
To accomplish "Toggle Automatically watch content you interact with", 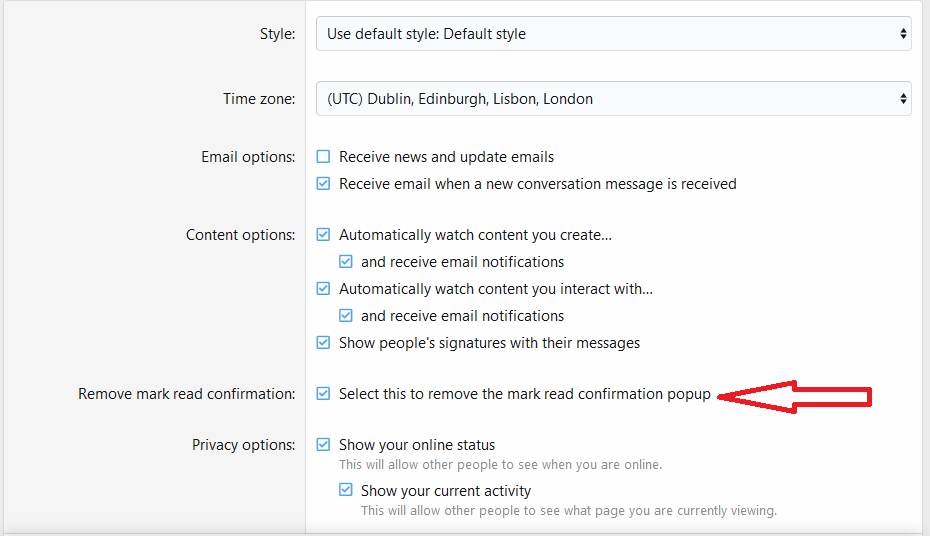I will 323,289.
